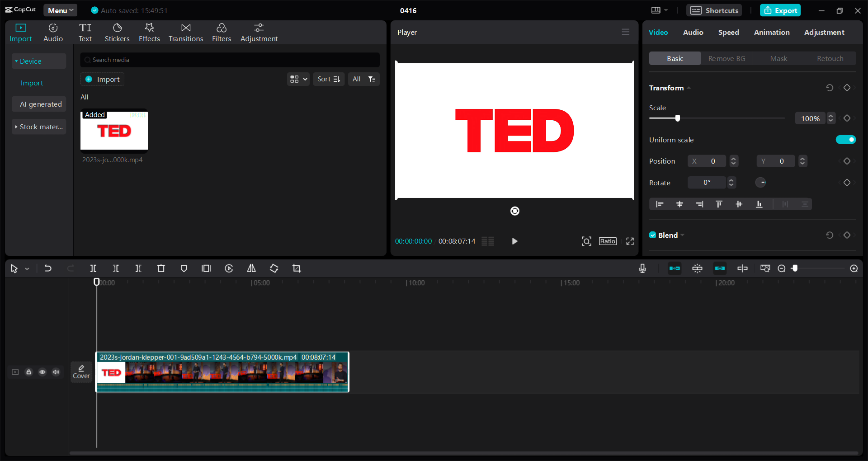Collapse the Transform section
Viewport: 868px width, 461px height.
[x=688, y=88]
